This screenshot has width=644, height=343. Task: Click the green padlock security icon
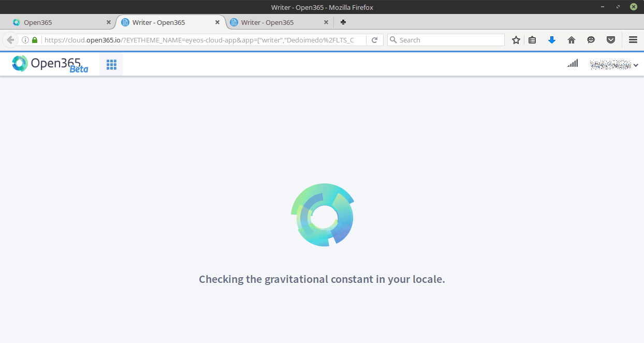[35, 40]
